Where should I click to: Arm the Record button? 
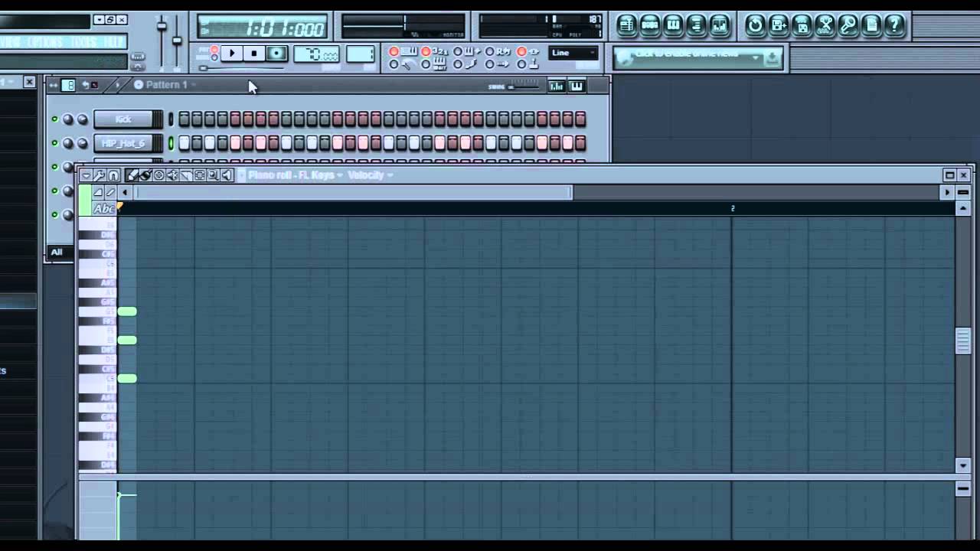coord(277,54)
